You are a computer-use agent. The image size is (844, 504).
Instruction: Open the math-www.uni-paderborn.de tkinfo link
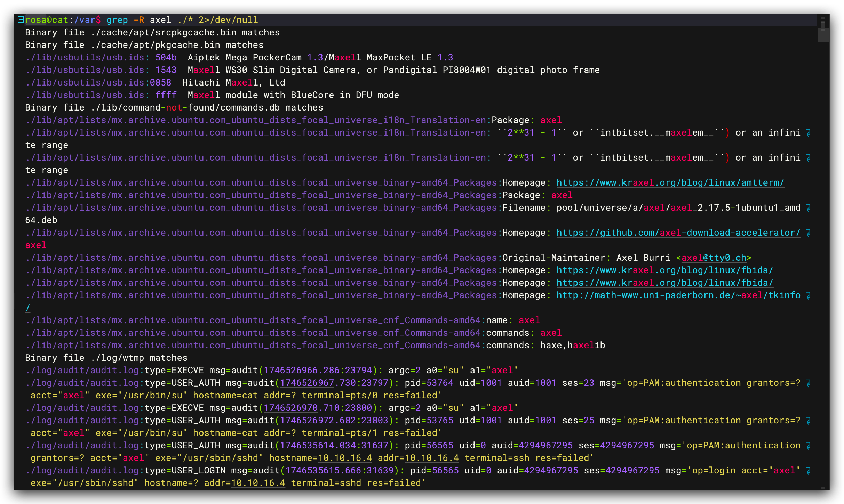(x=678, y=295)
